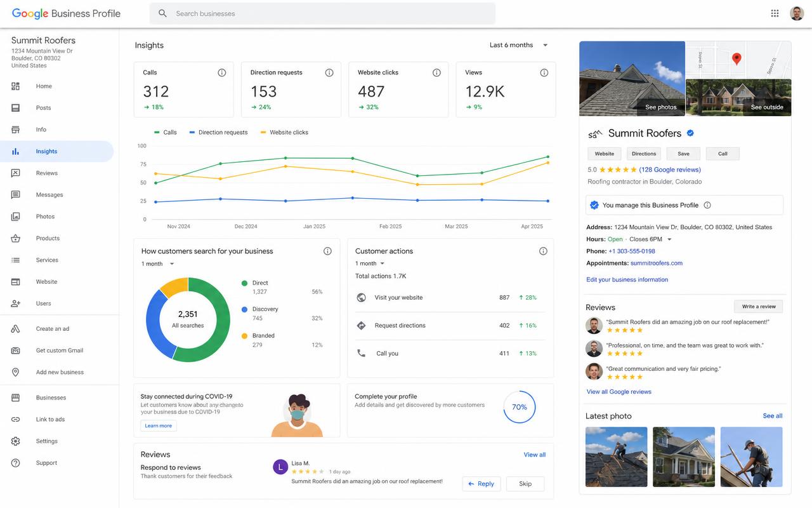The width and height of the screenshot is (812, 508).
Task: Click the Call button on business panel
Action: 723,154
